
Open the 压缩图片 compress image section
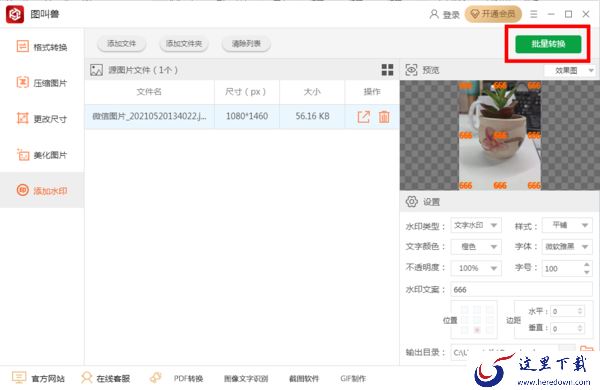[42, 83]
